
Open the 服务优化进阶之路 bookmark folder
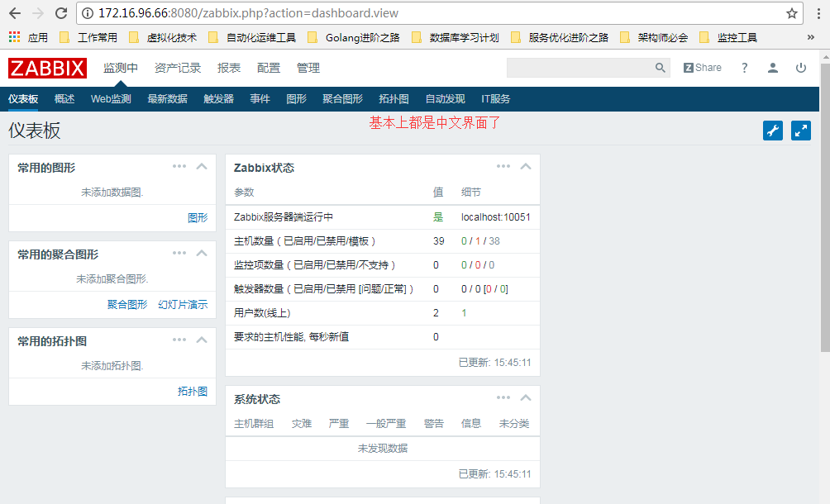(559, 37)
